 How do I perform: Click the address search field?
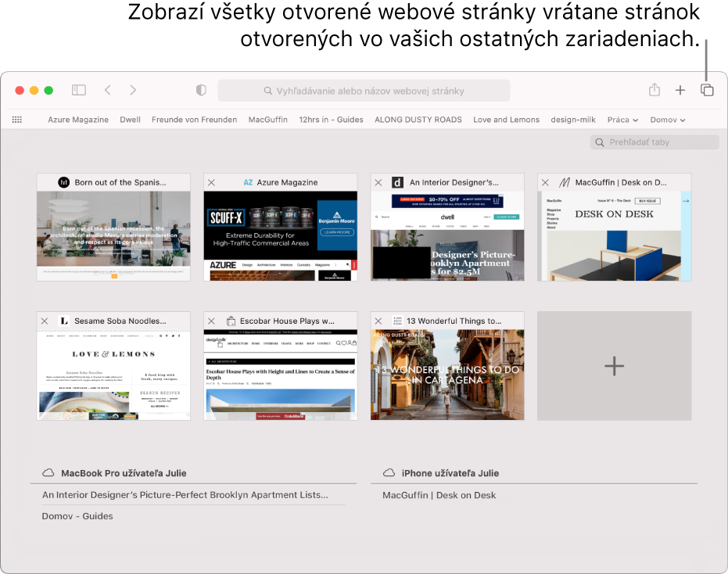(364, 91)
